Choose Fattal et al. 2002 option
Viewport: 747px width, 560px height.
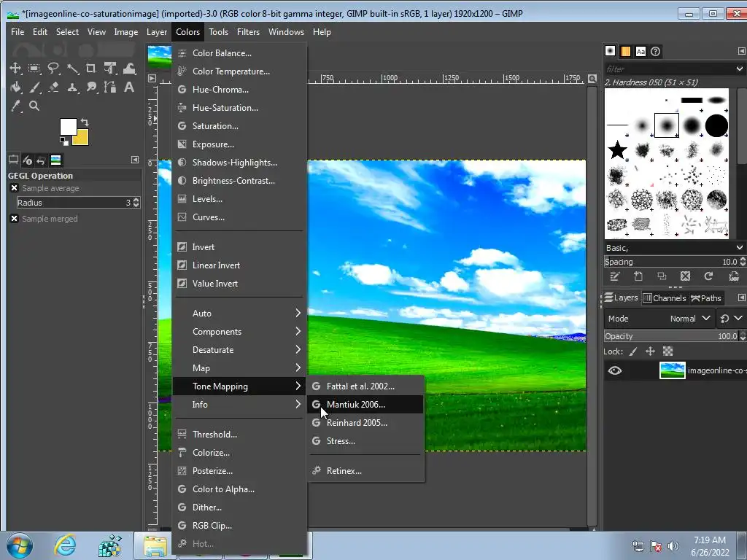tap(365, 386)
